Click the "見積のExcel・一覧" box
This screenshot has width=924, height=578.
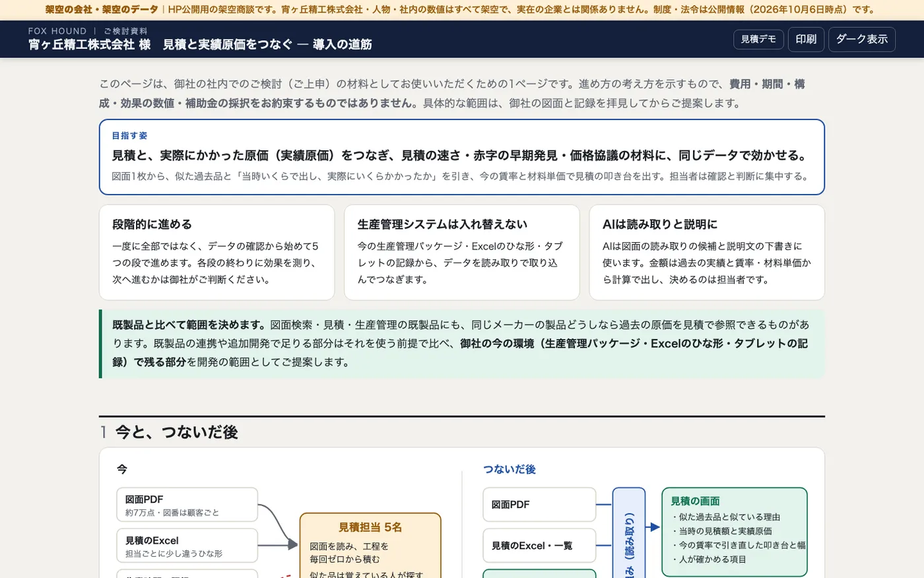point(539,546)
